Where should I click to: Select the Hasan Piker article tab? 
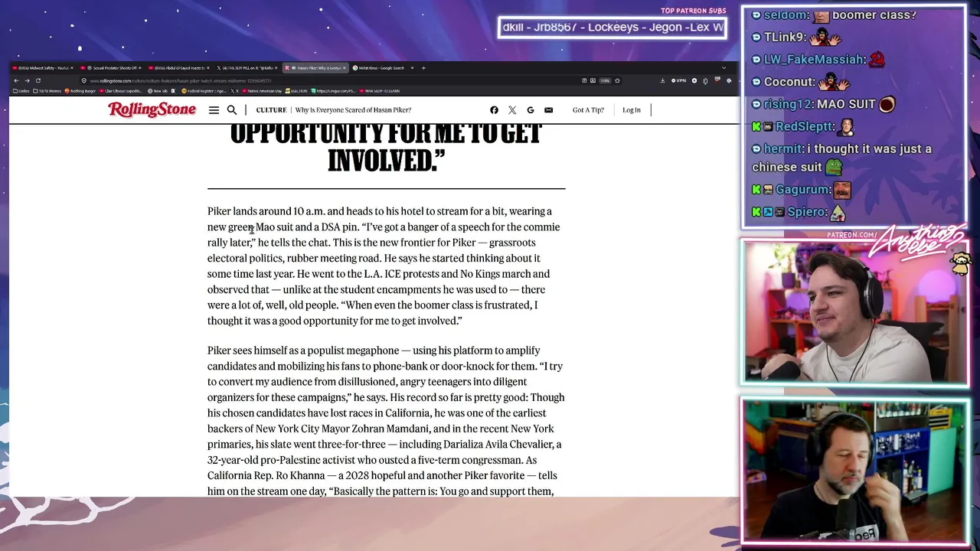(x=315, y=68)
